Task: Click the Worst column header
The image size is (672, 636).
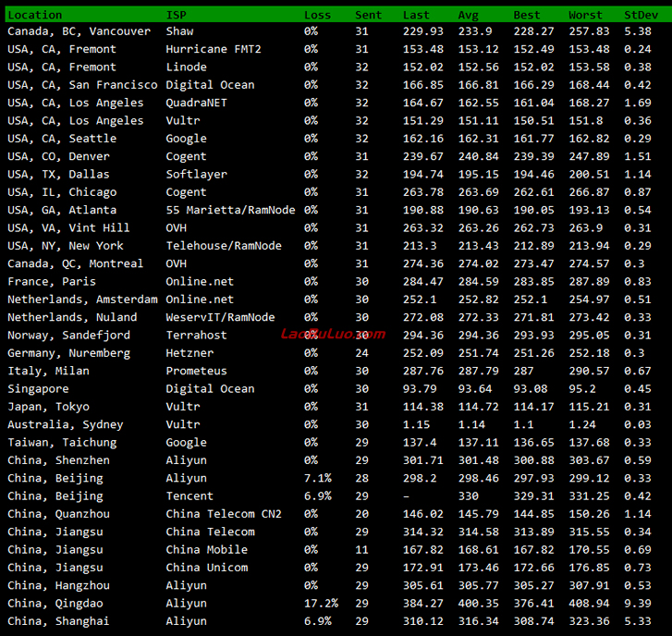Action: pyautogui.click(x=585, y=15)
